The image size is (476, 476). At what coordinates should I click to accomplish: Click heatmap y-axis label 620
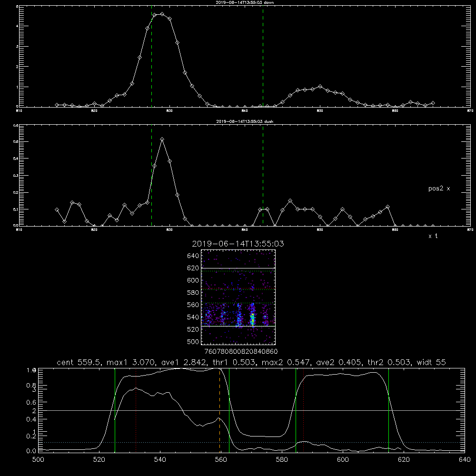point(193,268)
